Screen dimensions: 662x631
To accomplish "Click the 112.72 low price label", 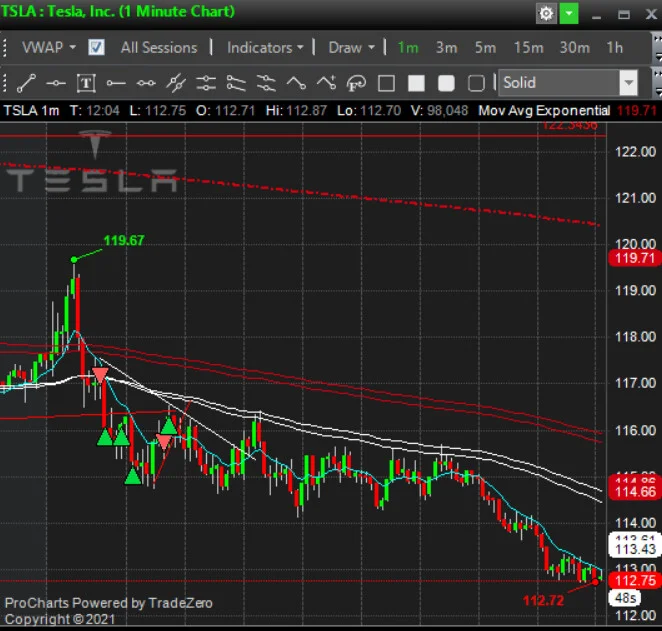I will 543,600.
